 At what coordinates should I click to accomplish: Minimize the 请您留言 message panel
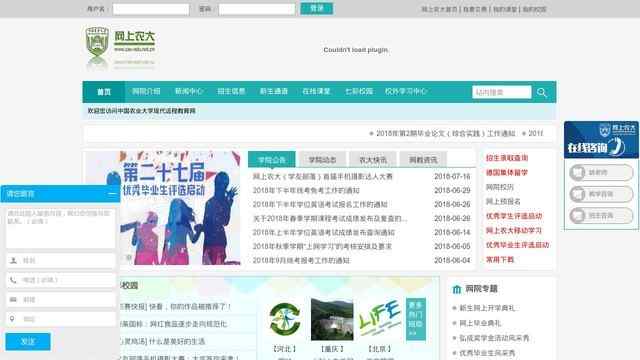(x=111, y=194)
